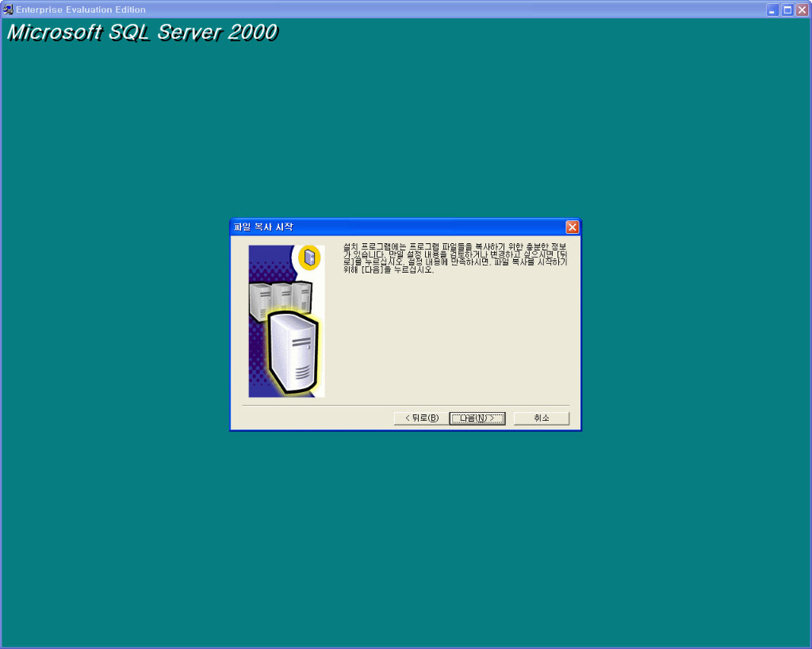The image size is (812, 649).
Task: Close the 파일 복사 시작 dialog
Action: click(x=573, y=227)
